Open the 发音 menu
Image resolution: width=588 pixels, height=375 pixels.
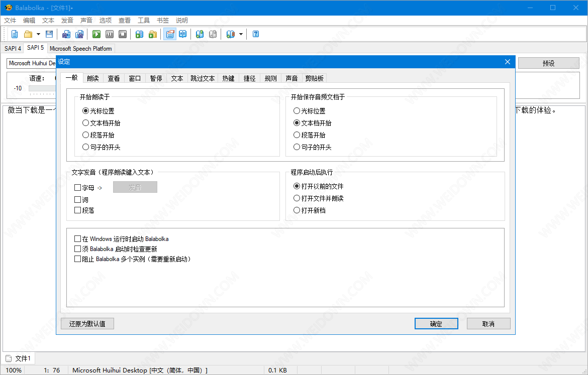point(67,20)
